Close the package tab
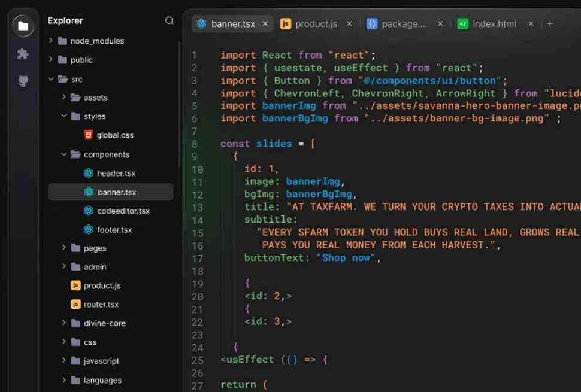581x392 pixels. (x=440, y=24)
